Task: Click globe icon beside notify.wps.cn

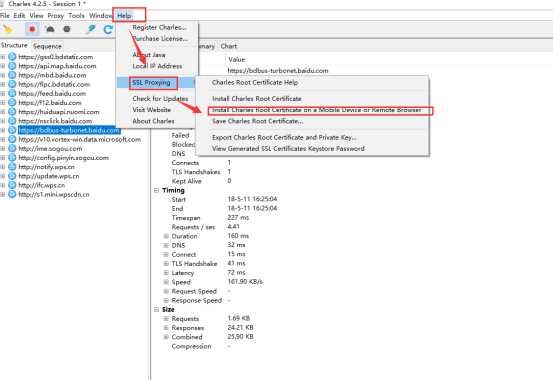Action: click(x=12, y=167)
